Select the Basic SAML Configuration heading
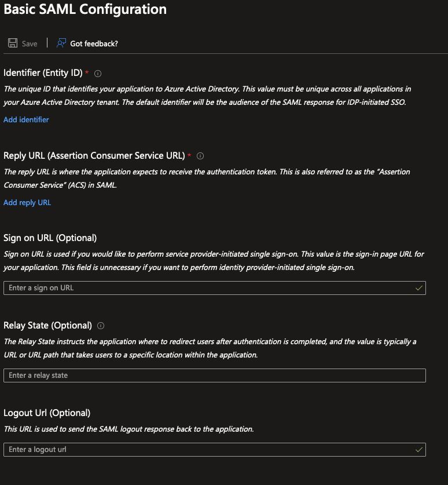 (83, 9)
